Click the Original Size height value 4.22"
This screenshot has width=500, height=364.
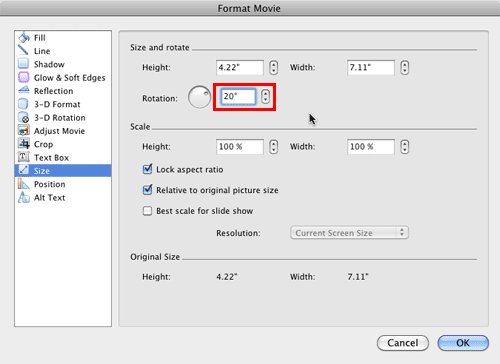point(227,277)
